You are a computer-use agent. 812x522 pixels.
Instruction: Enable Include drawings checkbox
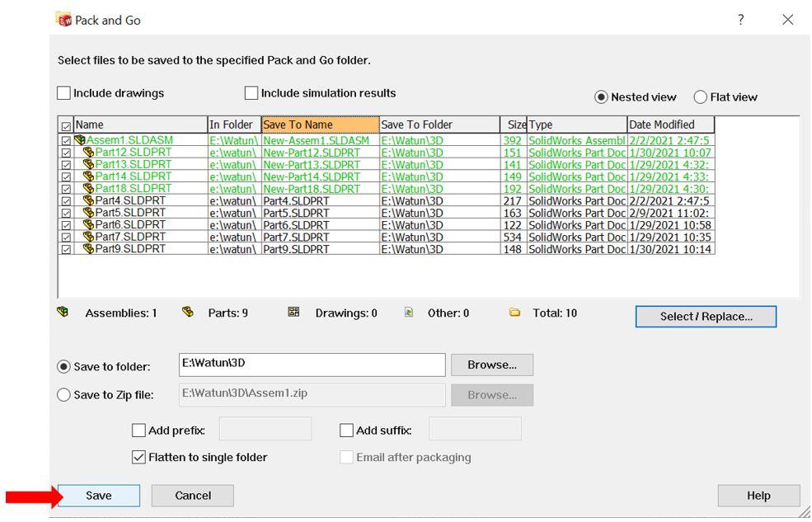(x=63, y=92)
